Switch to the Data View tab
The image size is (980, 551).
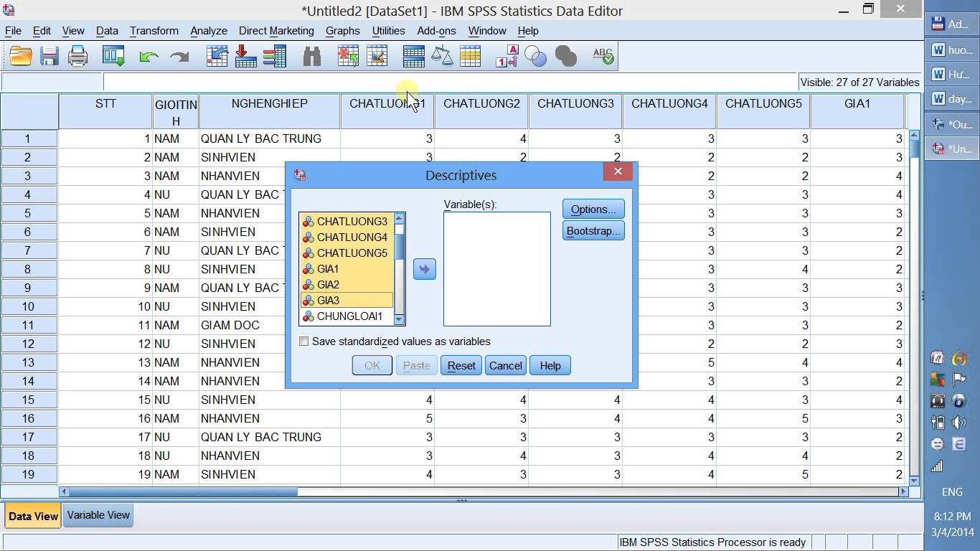coord(33,516)
